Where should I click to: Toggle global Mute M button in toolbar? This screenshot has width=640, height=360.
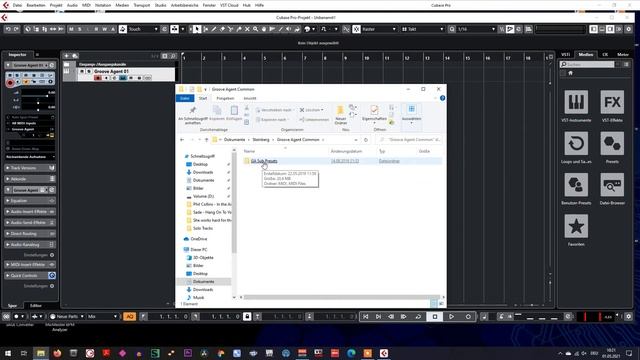71,29
